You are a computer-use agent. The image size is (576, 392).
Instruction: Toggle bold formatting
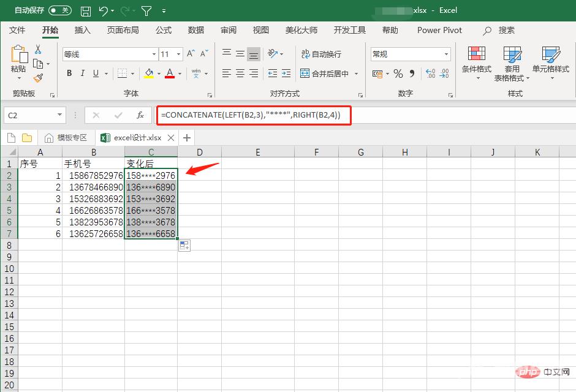(69, 73)
